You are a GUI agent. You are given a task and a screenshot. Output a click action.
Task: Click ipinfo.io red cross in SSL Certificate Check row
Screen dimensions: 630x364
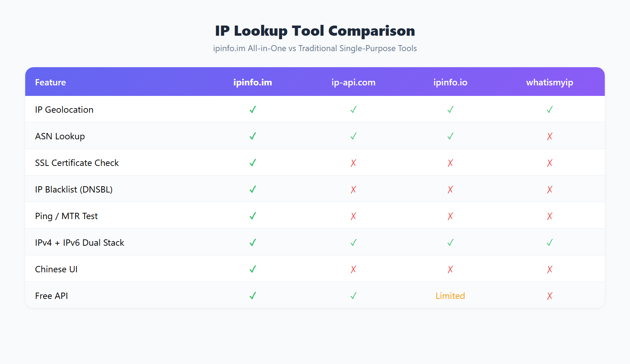450,163
